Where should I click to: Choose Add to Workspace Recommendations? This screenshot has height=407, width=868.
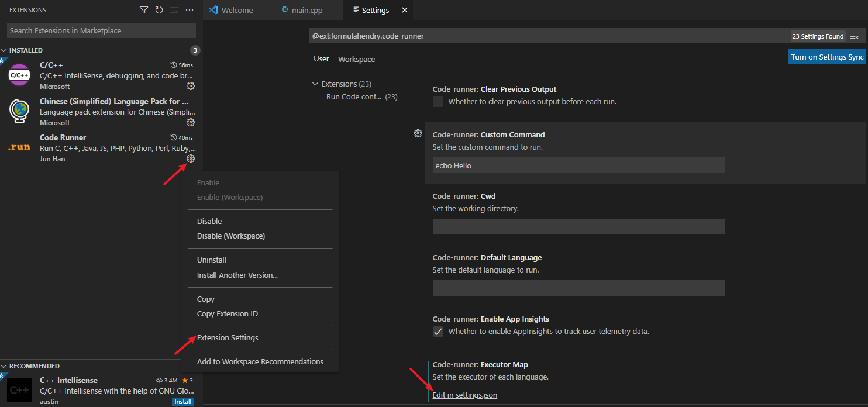pyautogui.click(x=260, y=361)
